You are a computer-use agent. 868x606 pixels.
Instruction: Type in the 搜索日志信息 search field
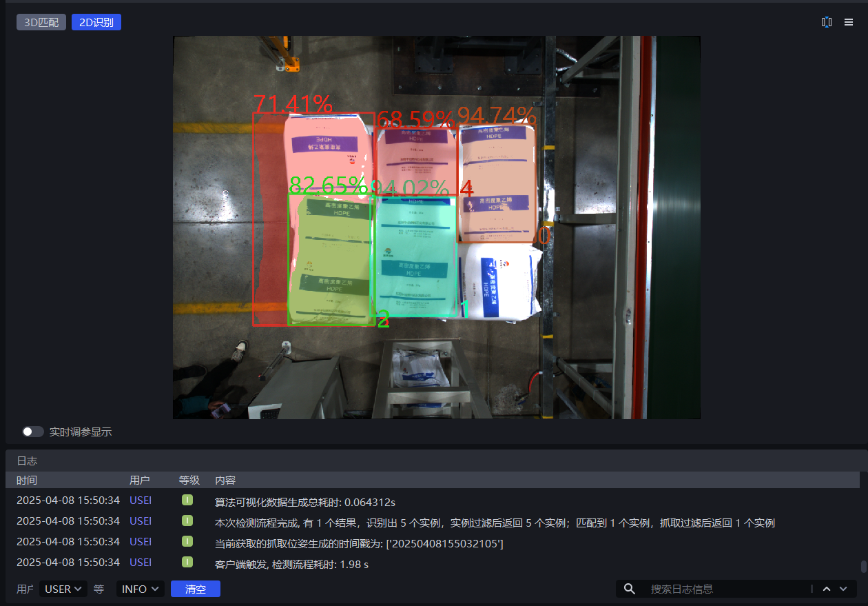point(727,589)
